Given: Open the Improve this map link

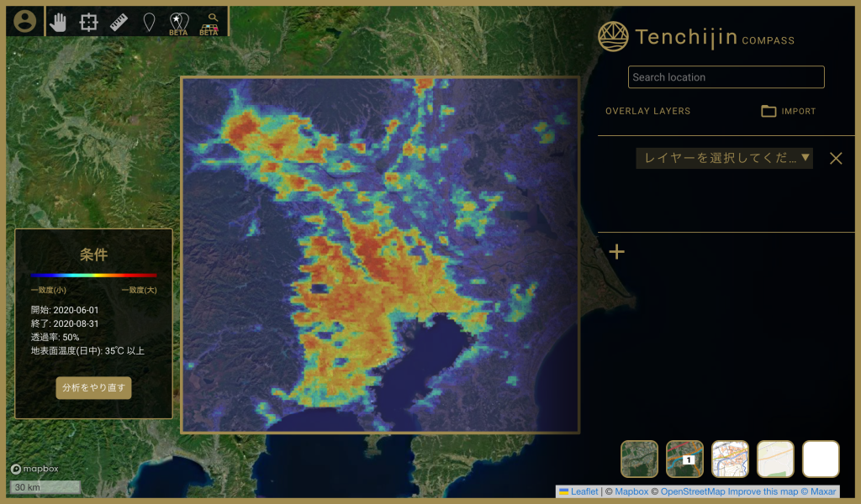Looking at the screenshot, I should click(x=760, y=491).
